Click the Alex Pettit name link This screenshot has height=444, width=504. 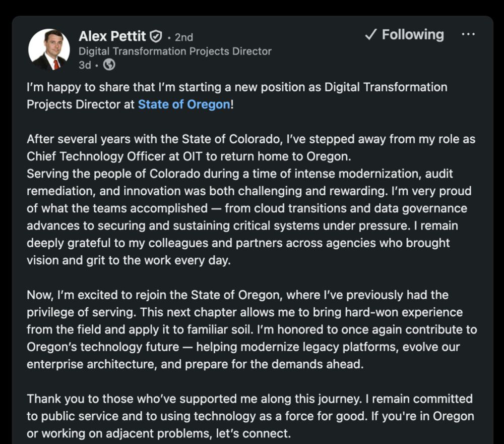coord(112,36)
